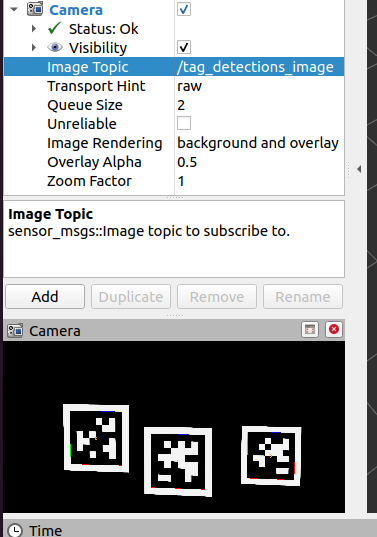Click the left AprilTag in camera view
377x537 pixels.
tap(96, 438)
